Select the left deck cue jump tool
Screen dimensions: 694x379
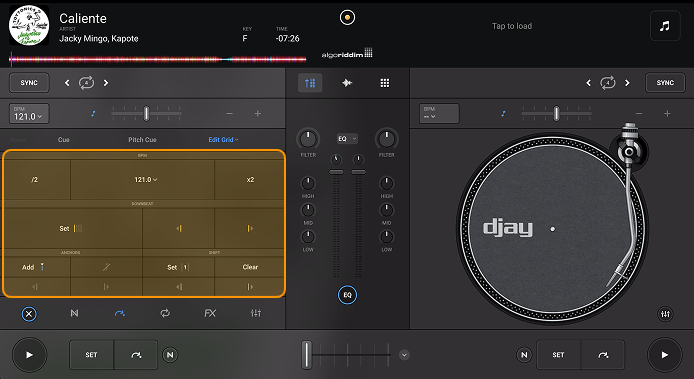(x=120, y=313)
